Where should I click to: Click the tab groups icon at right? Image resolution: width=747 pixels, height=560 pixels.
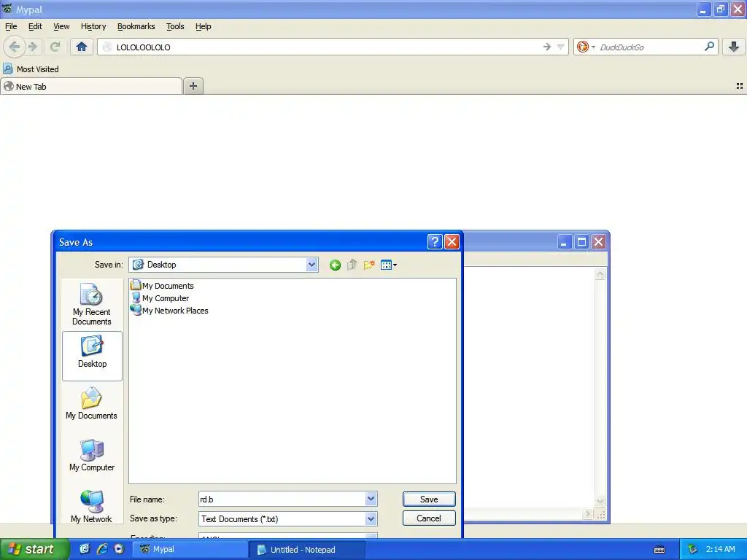coord(740,86)
